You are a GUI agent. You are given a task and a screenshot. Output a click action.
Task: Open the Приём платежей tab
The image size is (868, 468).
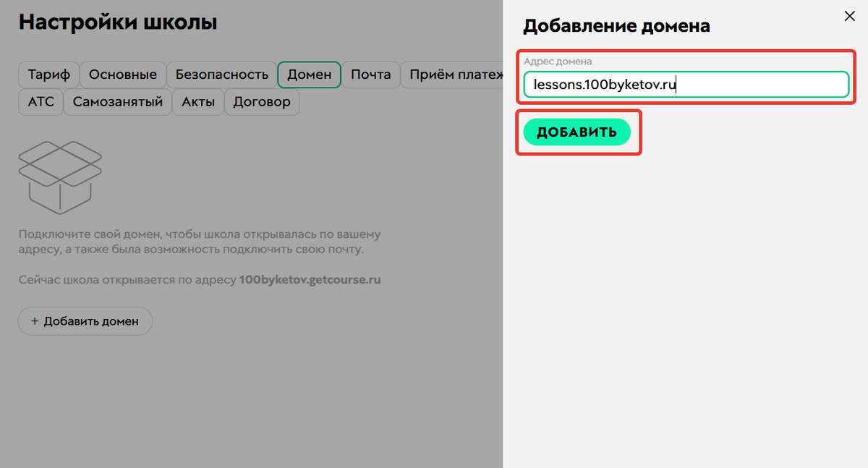(452, 75)
